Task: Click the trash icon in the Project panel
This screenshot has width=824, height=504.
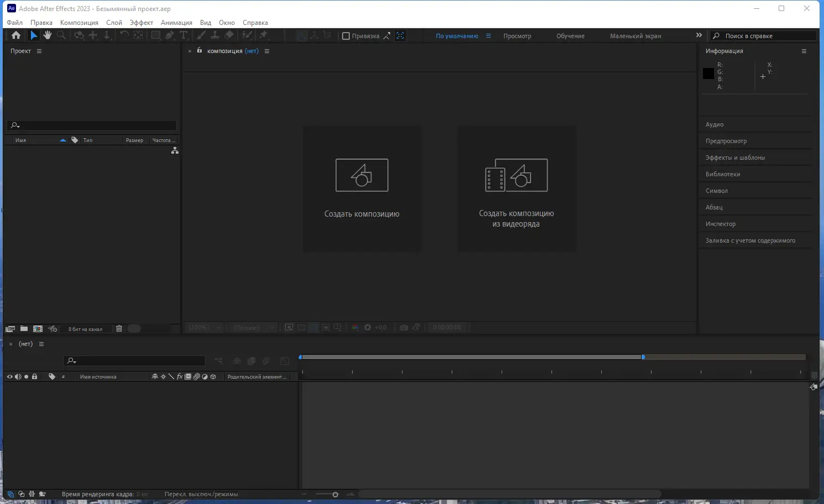Action: (119, 328)
